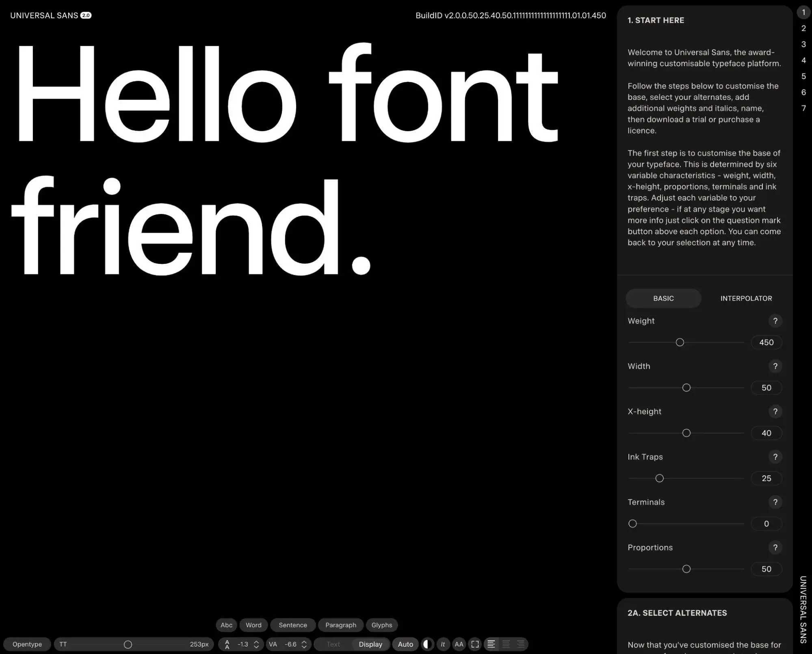This screenshot has height=654, width=812.
Task: Jump to step 4 in navigation
Action: (x=803, y=60)
